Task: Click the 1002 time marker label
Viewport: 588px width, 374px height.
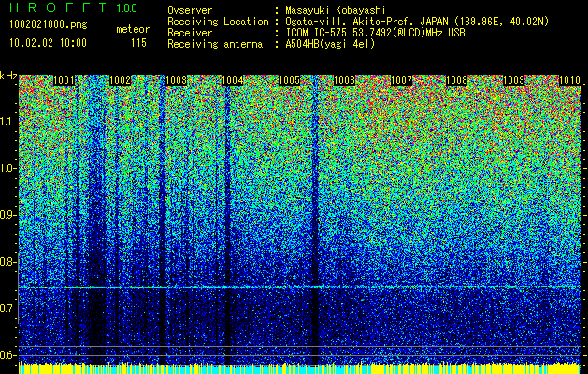Action: pyautogui.click(x=120, y=80)
